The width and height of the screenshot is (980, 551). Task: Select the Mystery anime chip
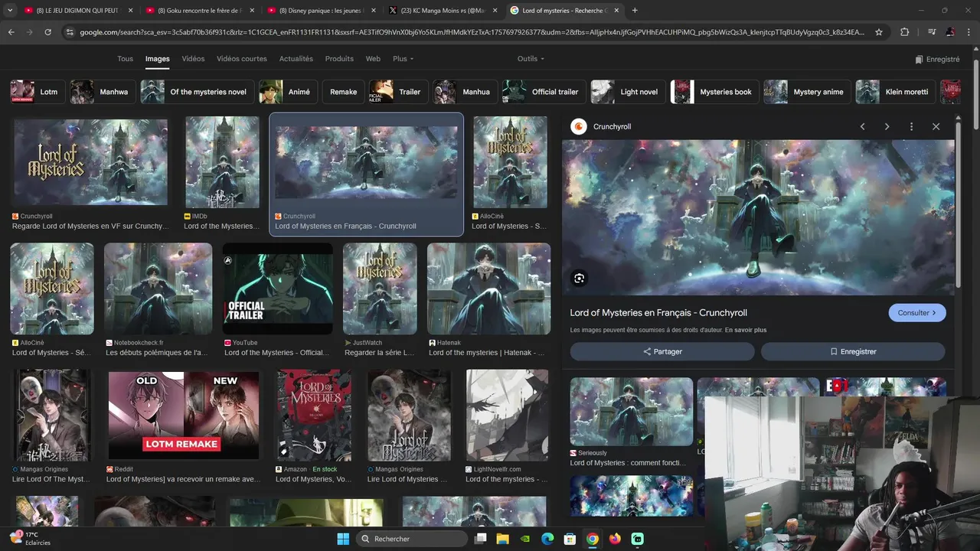tap(807, 92)
